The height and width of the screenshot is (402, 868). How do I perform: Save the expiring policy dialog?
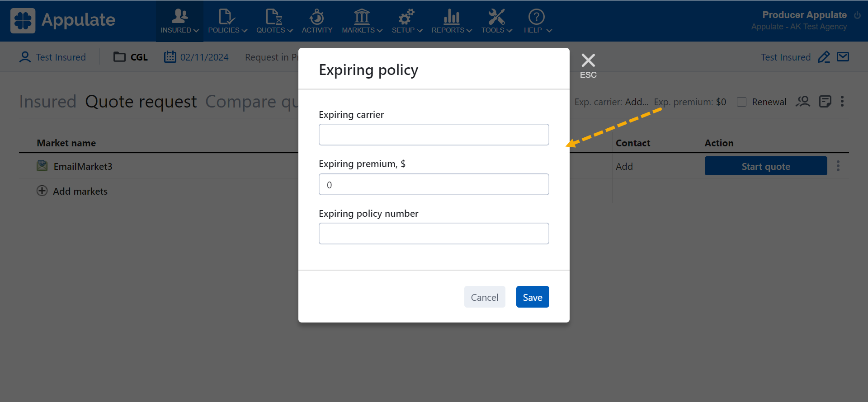(533, 297)
